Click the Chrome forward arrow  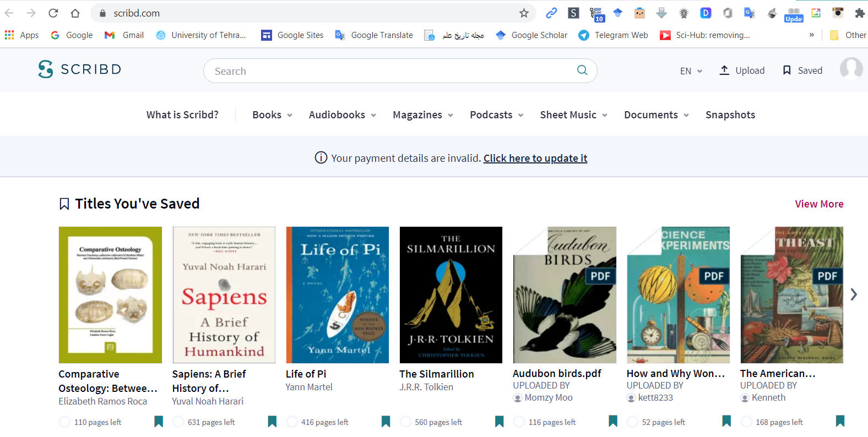(x=31, y=13)
